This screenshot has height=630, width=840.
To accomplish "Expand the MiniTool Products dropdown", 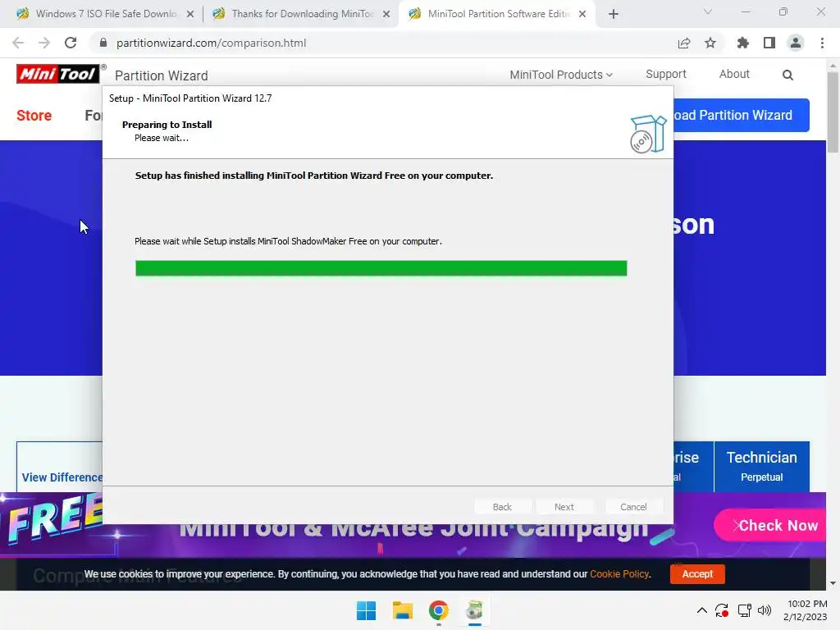I will (561, 75).
